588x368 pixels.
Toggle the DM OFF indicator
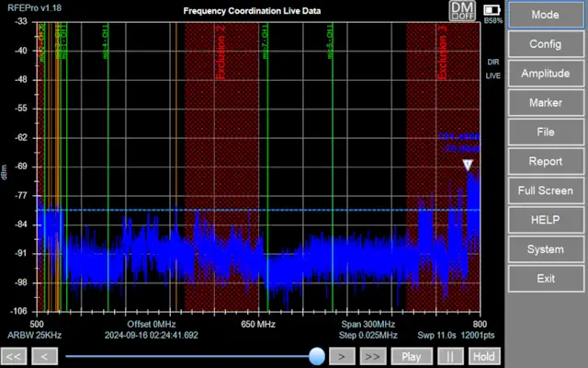click(x=460, y=11)
